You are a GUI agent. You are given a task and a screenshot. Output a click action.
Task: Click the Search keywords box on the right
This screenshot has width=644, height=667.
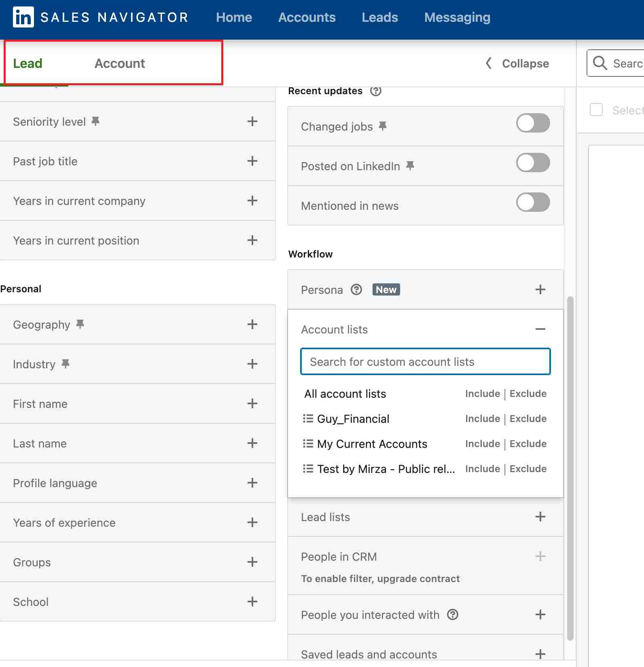[615, 63]
